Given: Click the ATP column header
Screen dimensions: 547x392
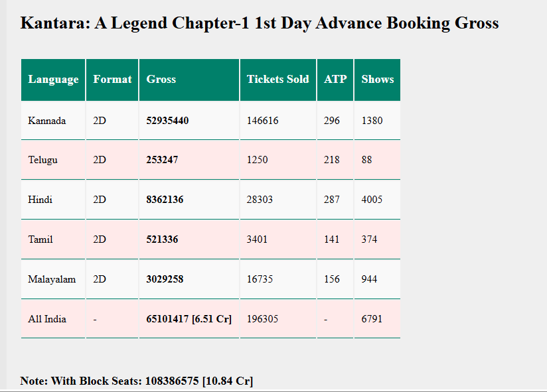Looking at the screenshot, I should (335, 80).
